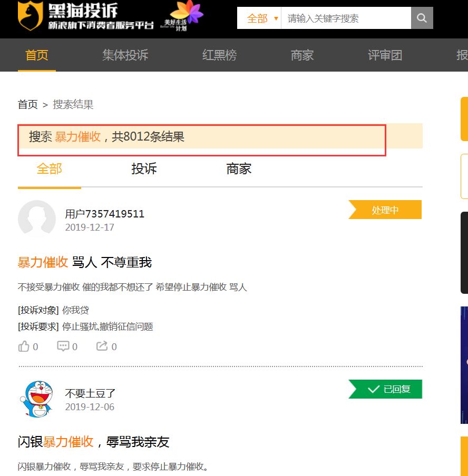This screenshot has width=468, height=476.
Task: Open profile of 用户7357419511
Action: pyautogui.click(x=104, y=214)
